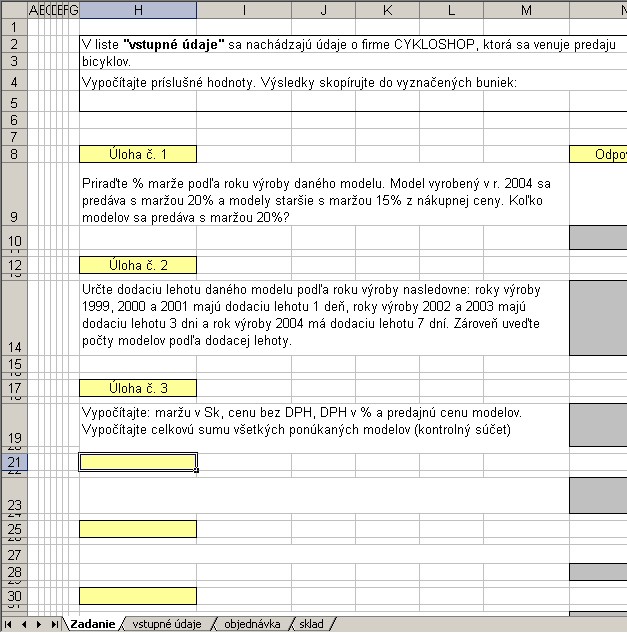Select column M header

click(x=526, y=10)
